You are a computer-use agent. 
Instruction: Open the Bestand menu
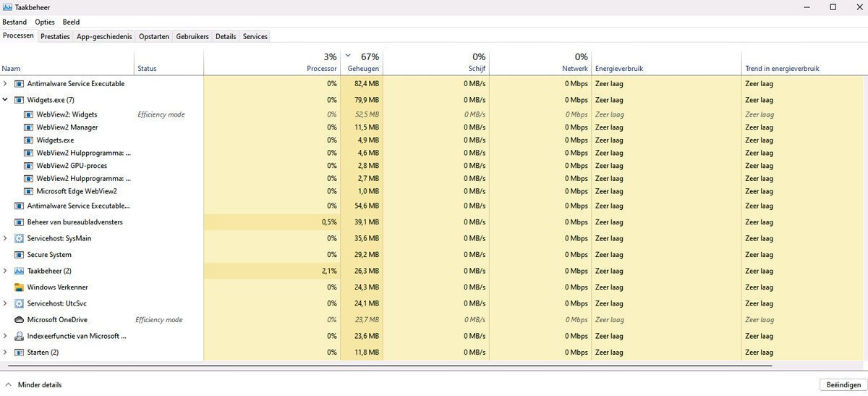[x=14, y=22]
